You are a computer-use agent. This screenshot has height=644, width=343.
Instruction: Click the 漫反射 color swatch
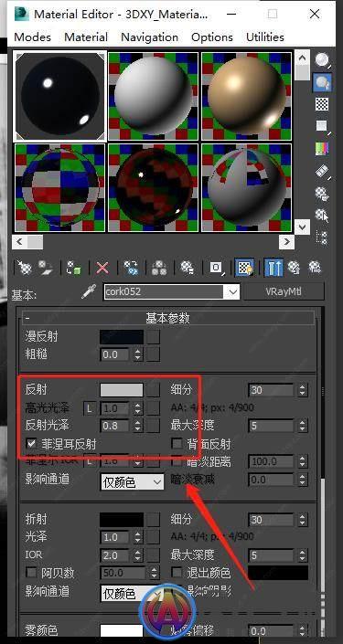coord(122,337)
